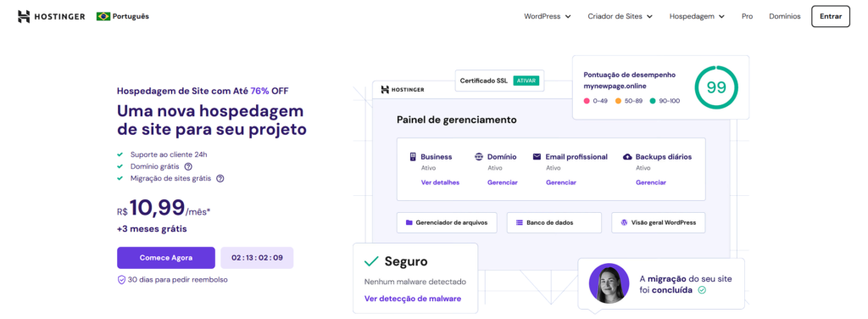Click the checkmark beside Suporte ao cliente 24h
Image resolution: width=868 pixels, height=319 pixels.
pyautogui.click(x=120, y=154)
